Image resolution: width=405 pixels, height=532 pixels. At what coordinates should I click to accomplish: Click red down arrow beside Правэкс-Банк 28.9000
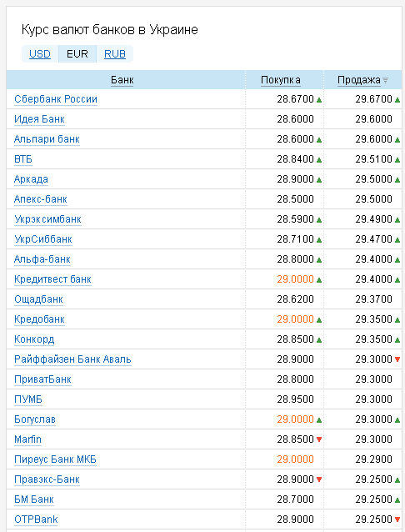click(x=319, y=479)
